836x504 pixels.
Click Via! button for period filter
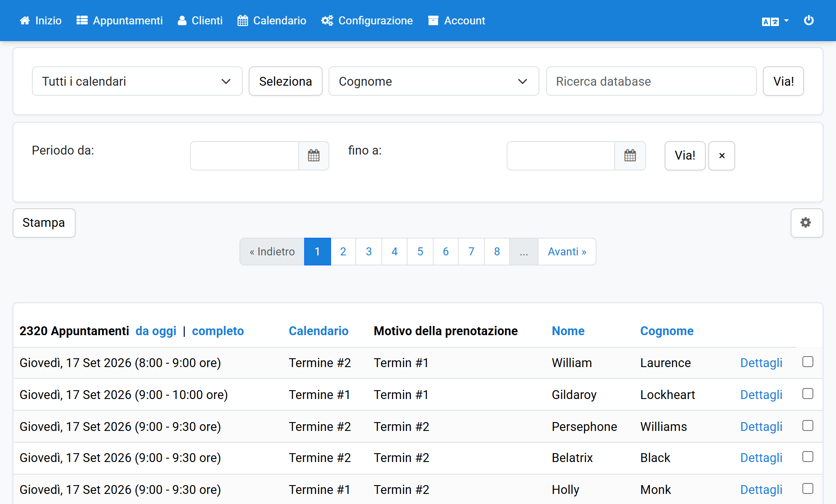coord(685,156)
